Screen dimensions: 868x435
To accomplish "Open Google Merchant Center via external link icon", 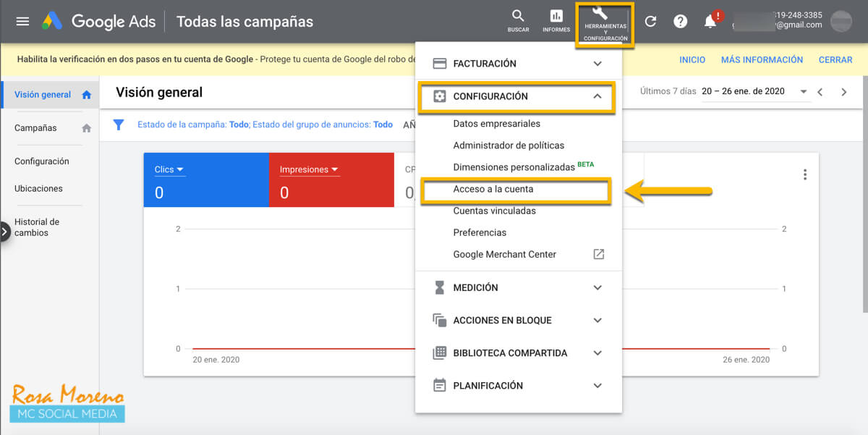I will tap(597, 254).
